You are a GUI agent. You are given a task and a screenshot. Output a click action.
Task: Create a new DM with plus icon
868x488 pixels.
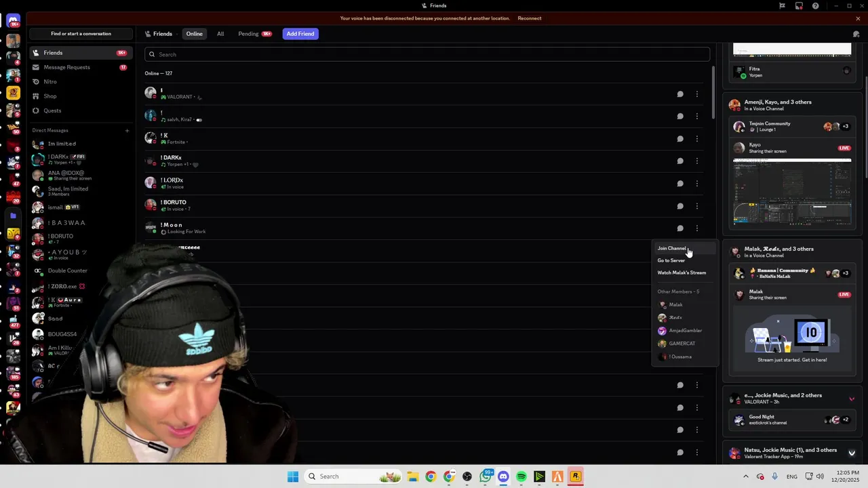[x=127, y=130]
